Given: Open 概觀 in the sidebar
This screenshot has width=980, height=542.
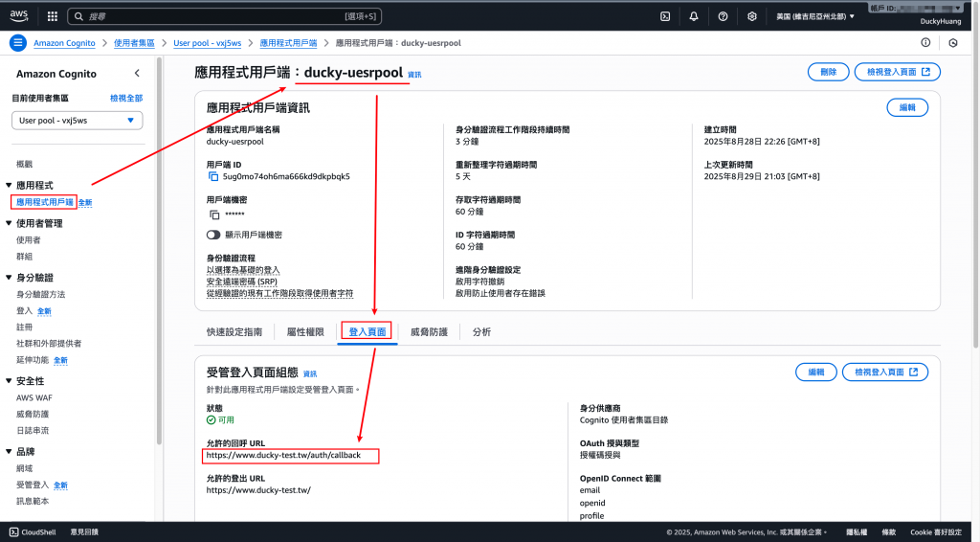Looking at the screenshot, I should pyautogui.click(x=24, y=165).
